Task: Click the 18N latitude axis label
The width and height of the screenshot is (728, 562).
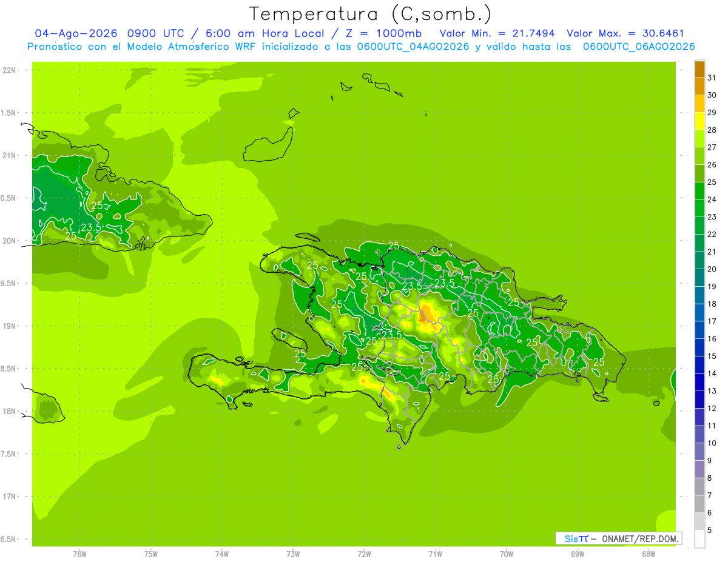Action: point(10,411)
